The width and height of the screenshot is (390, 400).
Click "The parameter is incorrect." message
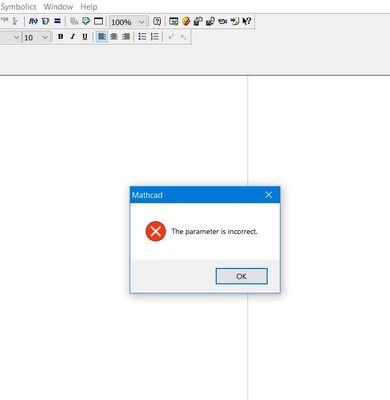pos(215,231)
